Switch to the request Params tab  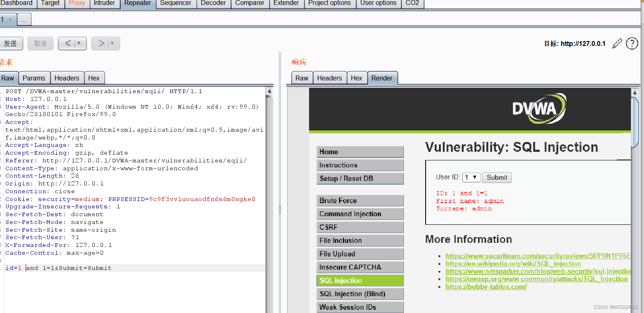point(34,78)
